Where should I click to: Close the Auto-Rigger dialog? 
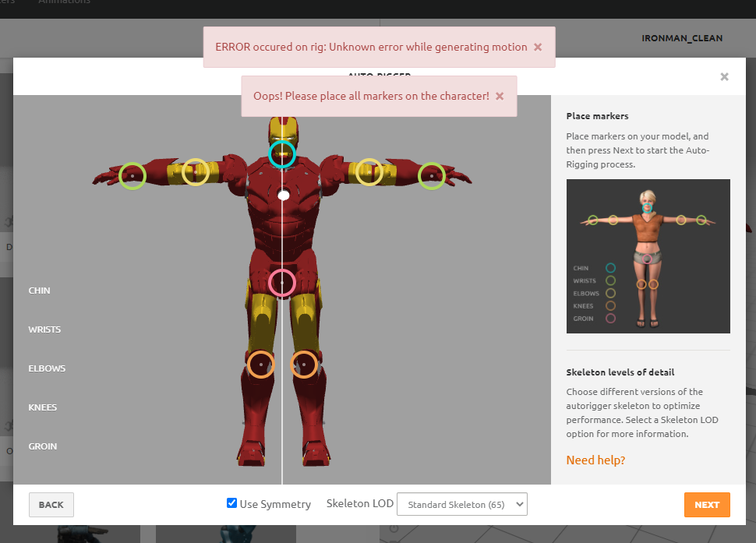724,76
